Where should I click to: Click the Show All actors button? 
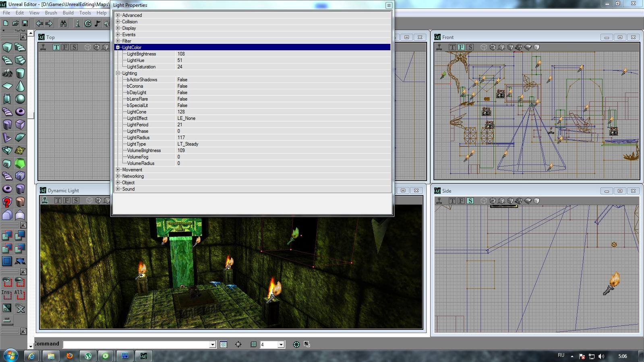coord(19,295)
